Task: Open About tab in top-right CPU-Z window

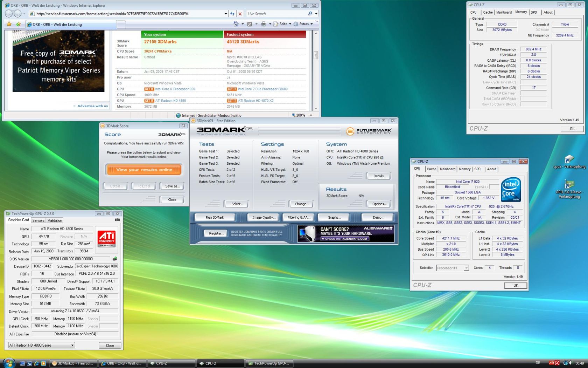Action: 548,12
